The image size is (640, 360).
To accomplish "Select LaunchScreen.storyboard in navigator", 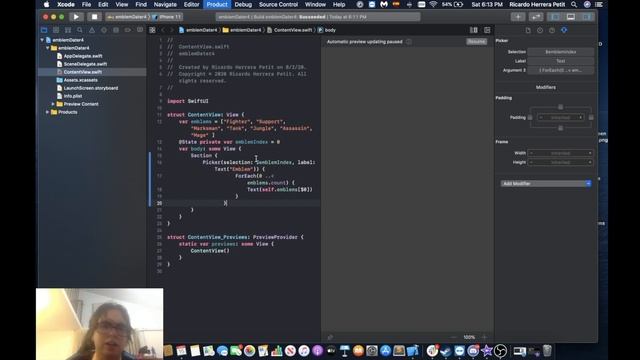I will [91, 88].
